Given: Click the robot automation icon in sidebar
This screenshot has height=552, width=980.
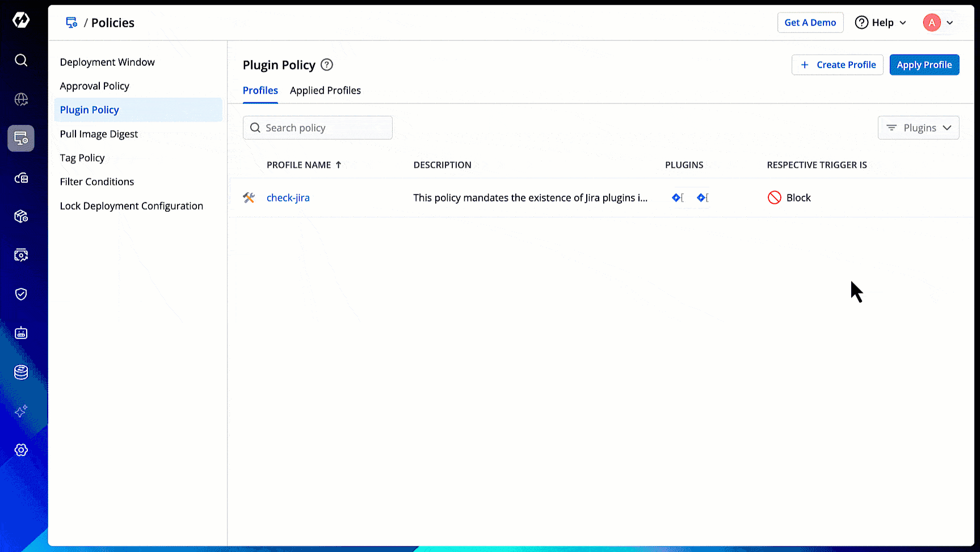Looking at the screenshot, I should pos(21,333).
